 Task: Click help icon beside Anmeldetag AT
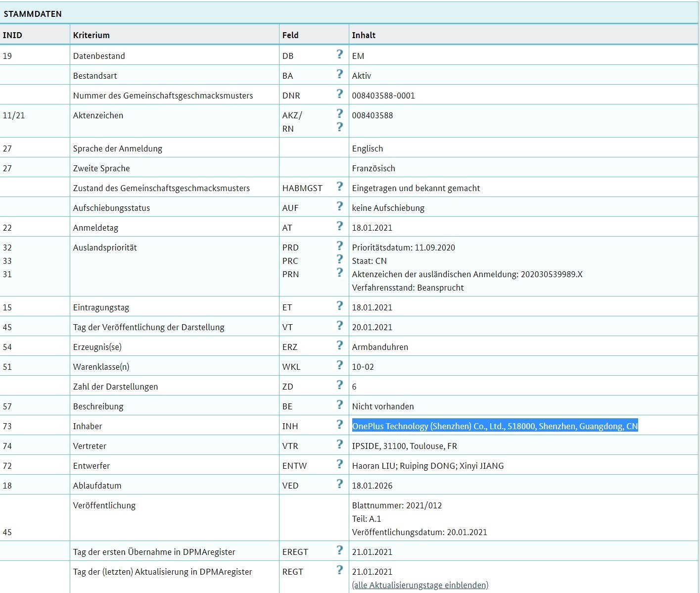(x=339, y=226)
